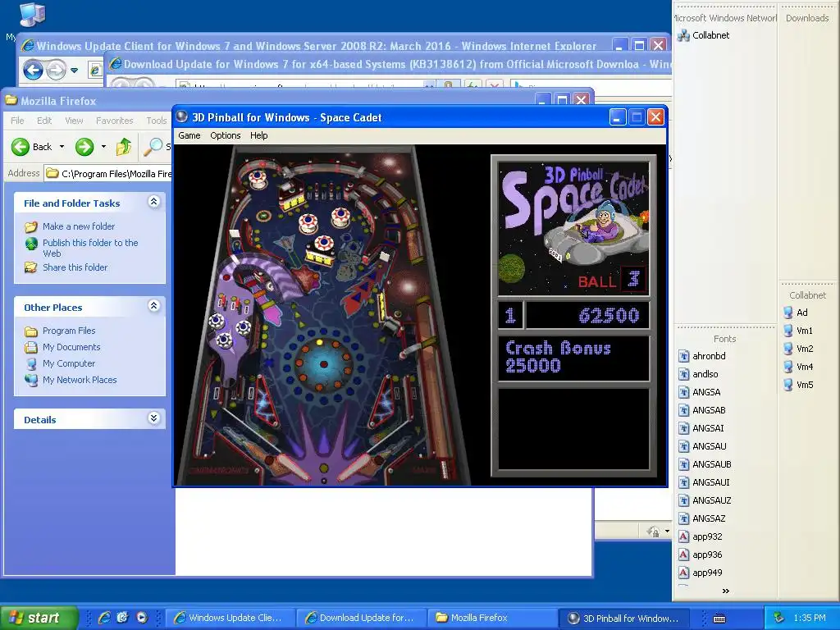Launch Internet Explorer from Quick Launch
The height and width of the screenshot is (630, 840).
click(104, 618)
